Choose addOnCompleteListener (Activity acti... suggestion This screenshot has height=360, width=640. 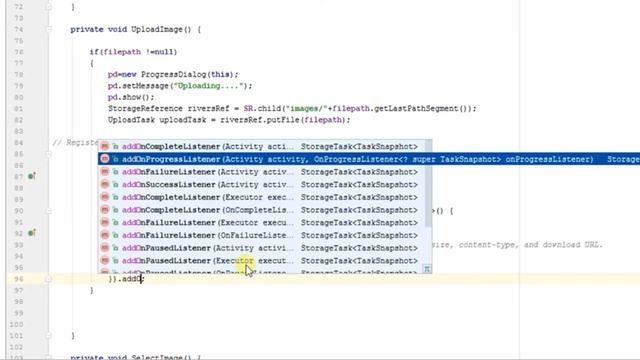[x=261, y=147]
